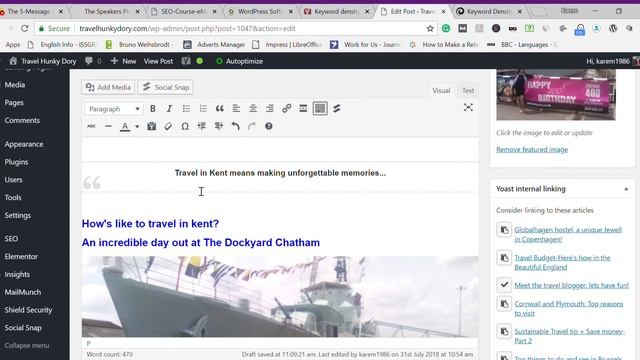
Task: Open Pages in the admin sidebar
Action: (14, 103)
